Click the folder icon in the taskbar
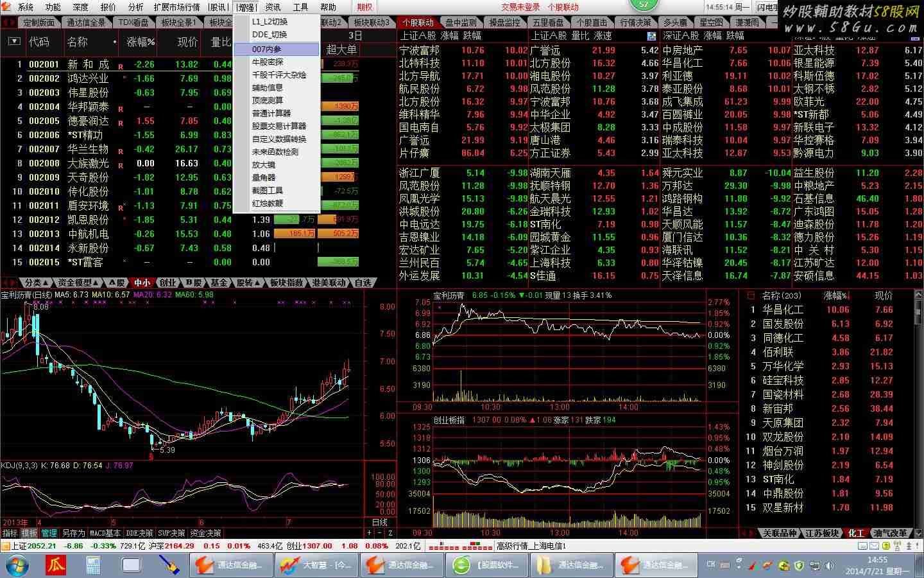 point(544,566)
